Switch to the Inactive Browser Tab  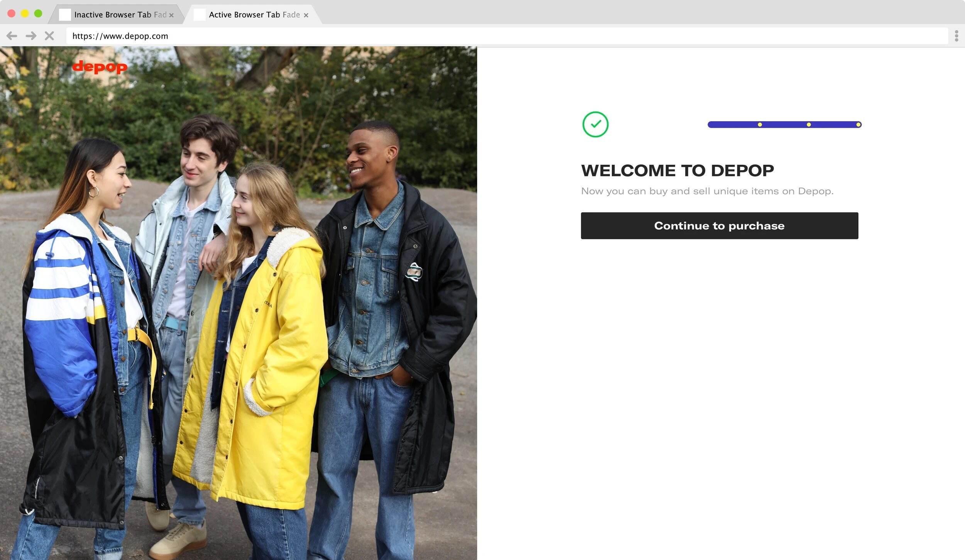116,15
